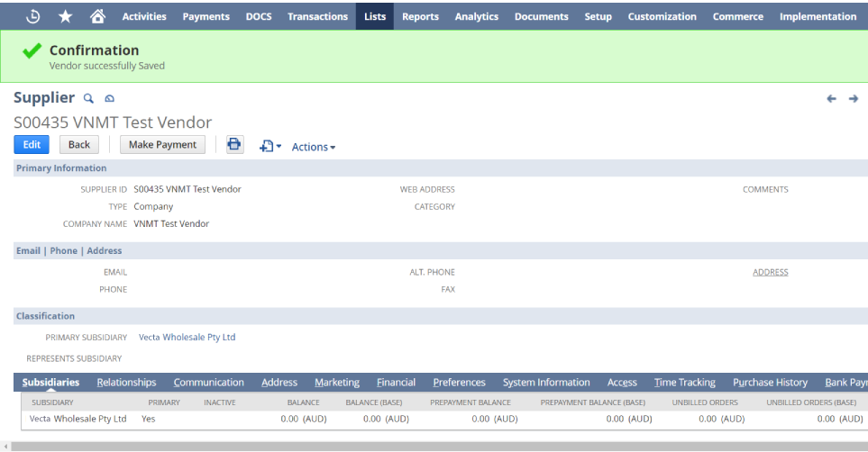Click Vecta Wholesale Pty Ltd table row cell
The image size is (868, 452).
point(78,419)
